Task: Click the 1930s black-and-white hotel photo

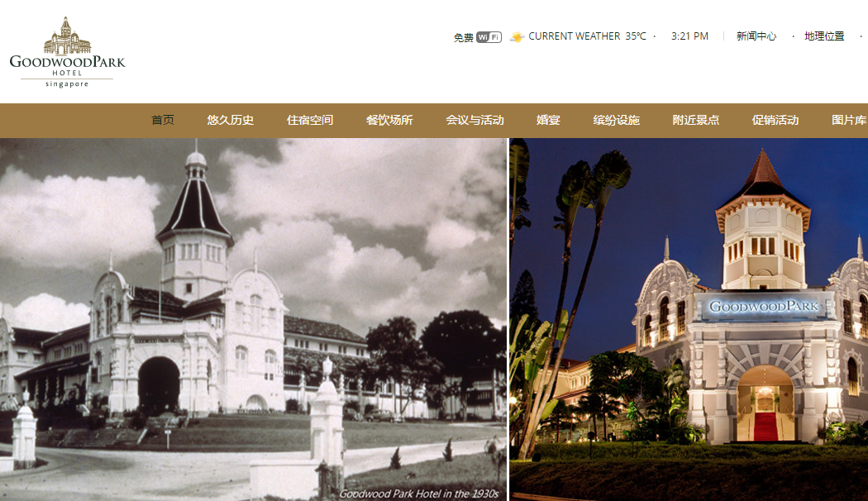Action: tap(254, 319)
